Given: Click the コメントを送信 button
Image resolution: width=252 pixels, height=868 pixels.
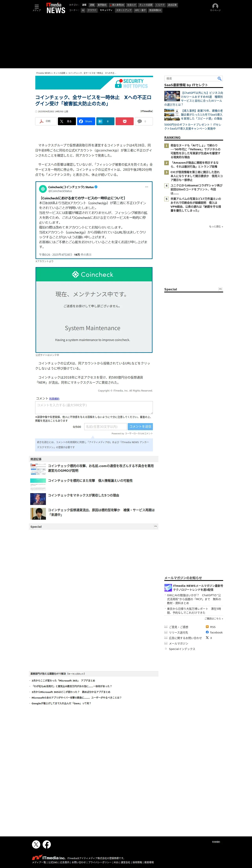Looking at the screenshot, I should point(140,427).
